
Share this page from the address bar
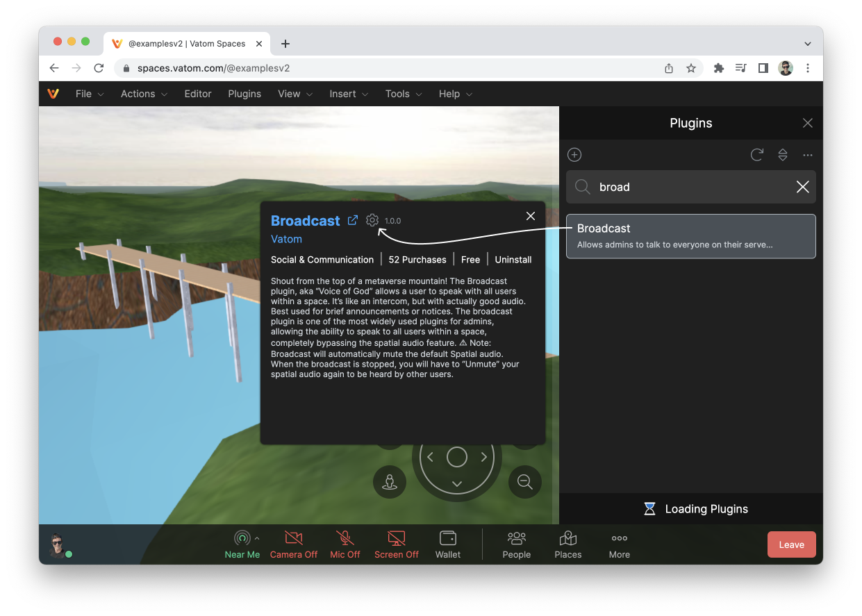(669, 68)
